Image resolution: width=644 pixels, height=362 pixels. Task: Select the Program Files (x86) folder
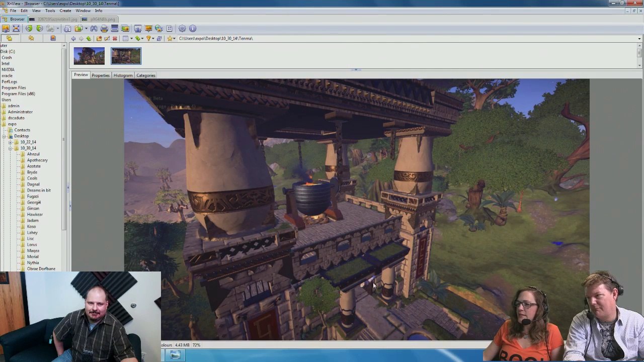pos(18,94)
